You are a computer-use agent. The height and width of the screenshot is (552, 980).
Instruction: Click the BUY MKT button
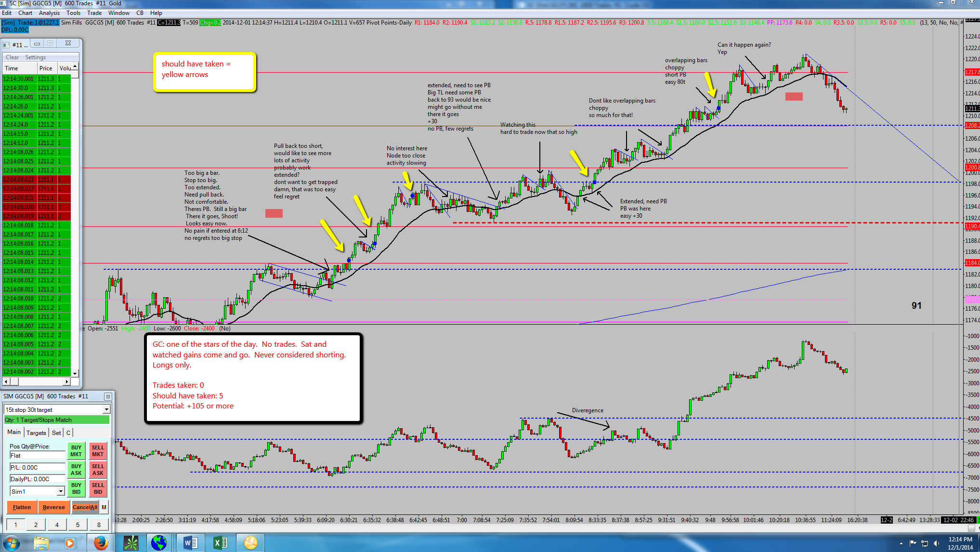pyautogui.click(x=76, y=451)
